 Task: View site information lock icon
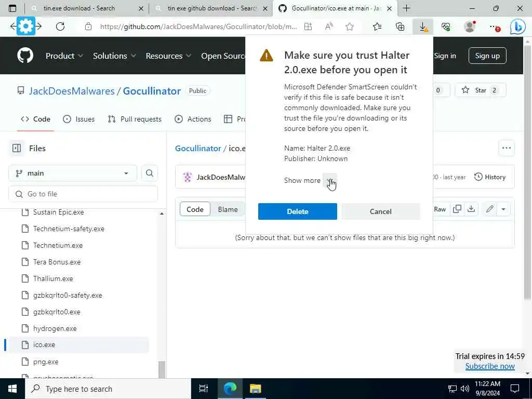[88, 26]
